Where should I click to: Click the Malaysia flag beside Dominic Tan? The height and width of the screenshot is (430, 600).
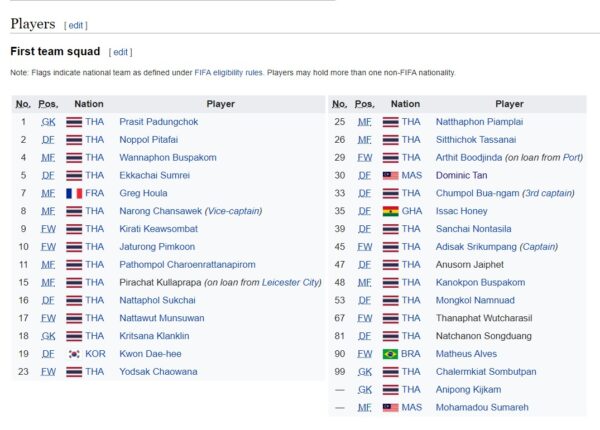[390, 175]
